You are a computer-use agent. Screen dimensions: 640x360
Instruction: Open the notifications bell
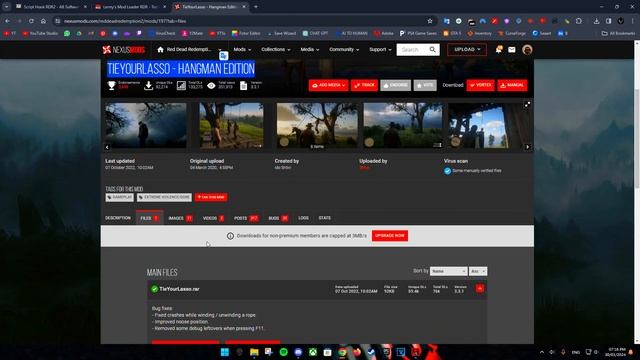(x=498, y=49)
